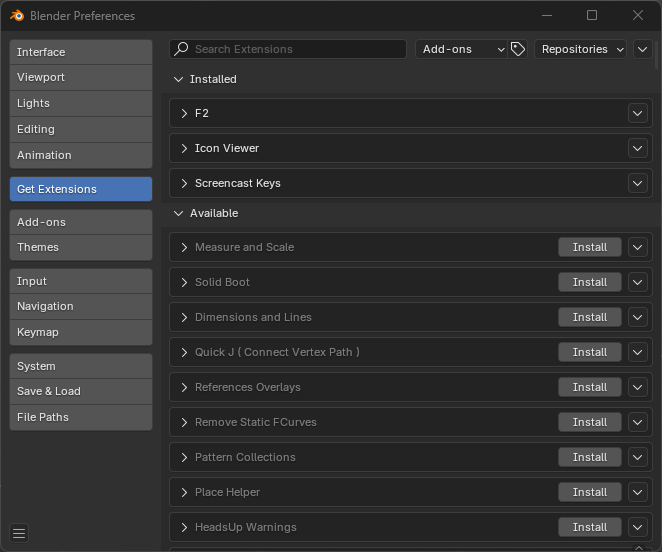Install HeadsUp Warnings extension

[x=590, y=527]
